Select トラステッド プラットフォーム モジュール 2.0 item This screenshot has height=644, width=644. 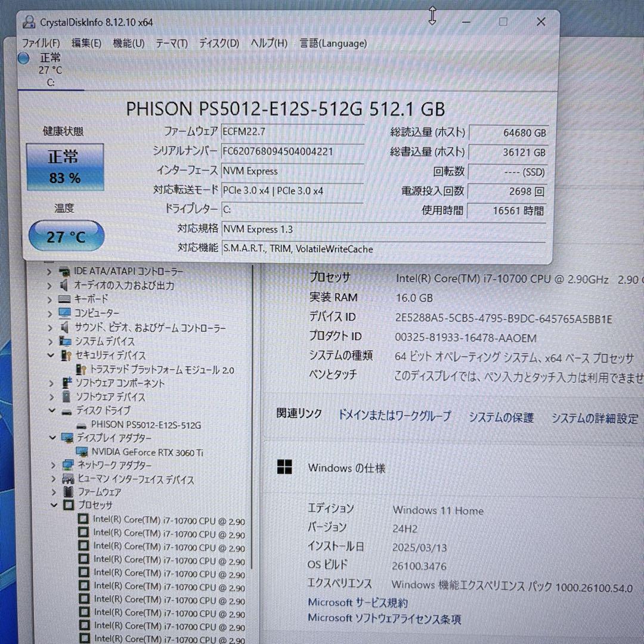point(162,370)
